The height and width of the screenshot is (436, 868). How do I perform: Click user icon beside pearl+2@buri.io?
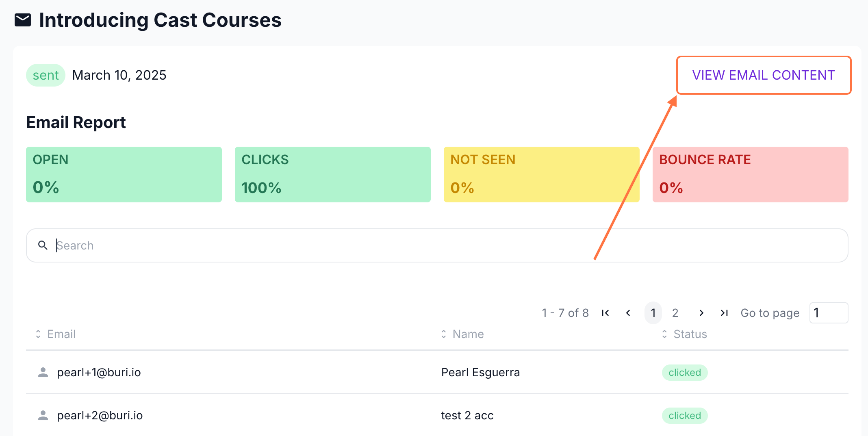pyautogui.click(x=43, y=415)
